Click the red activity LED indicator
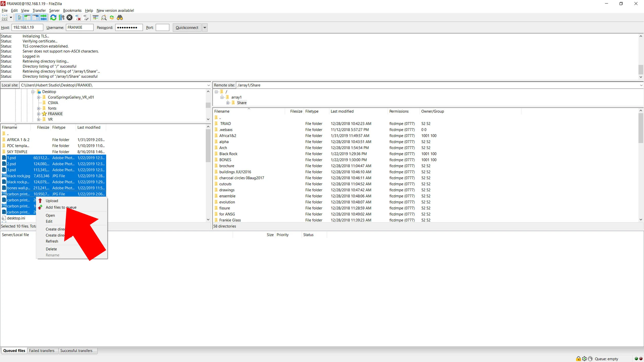 [x=641, y=359]
